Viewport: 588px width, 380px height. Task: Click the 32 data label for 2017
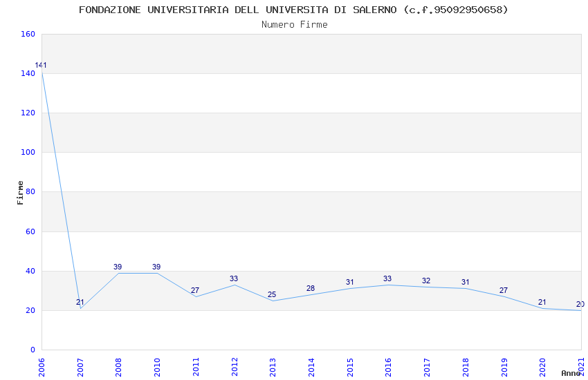[426, 281]
